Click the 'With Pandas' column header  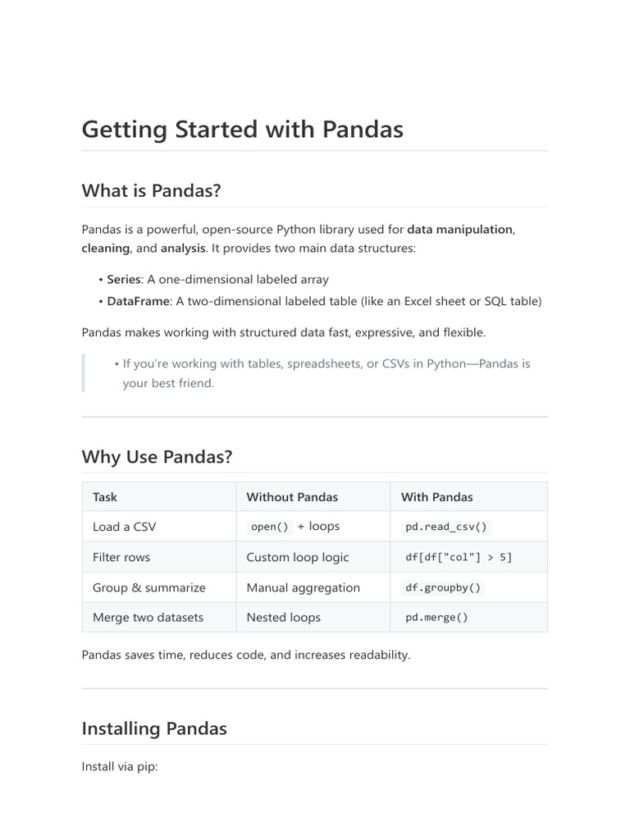coord(436,497)
